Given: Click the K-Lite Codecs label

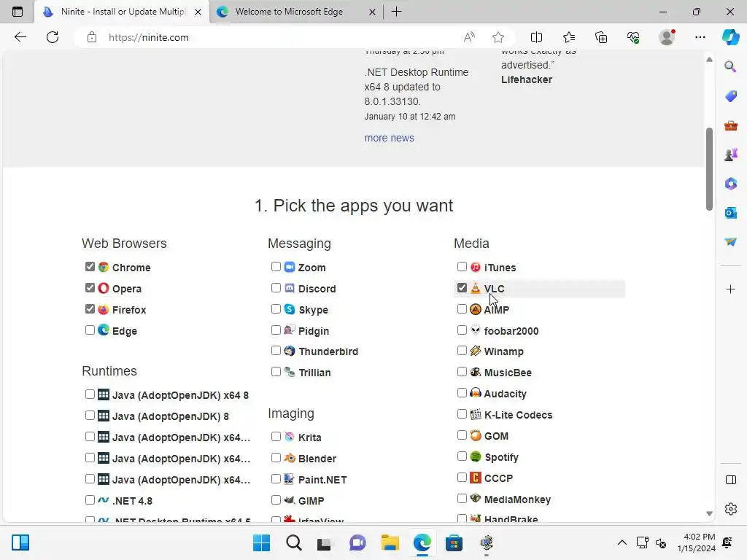Looking at the screenshot, I should point(518,415).
